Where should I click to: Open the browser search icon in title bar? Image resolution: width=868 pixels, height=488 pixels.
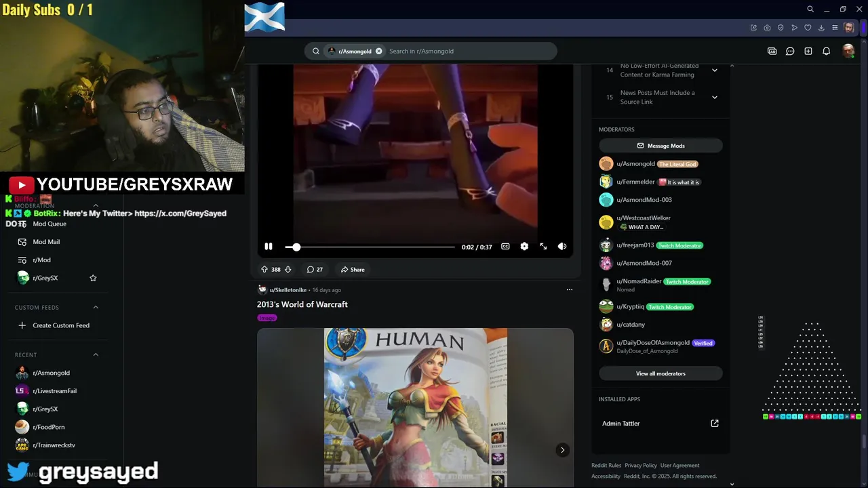[810, 9]
